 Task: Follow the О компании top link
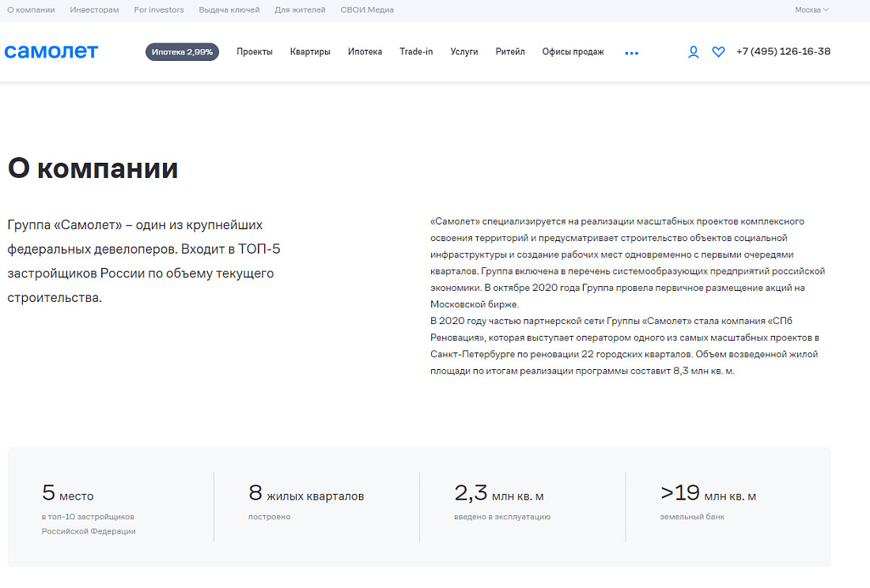click(x=31, y=10)
